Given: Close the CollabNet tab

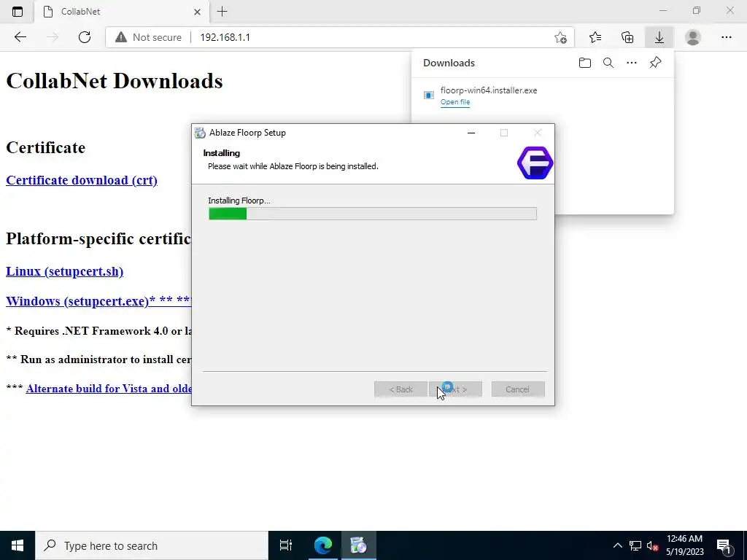Looking at the screenshot, I should (x=197, y=12).
